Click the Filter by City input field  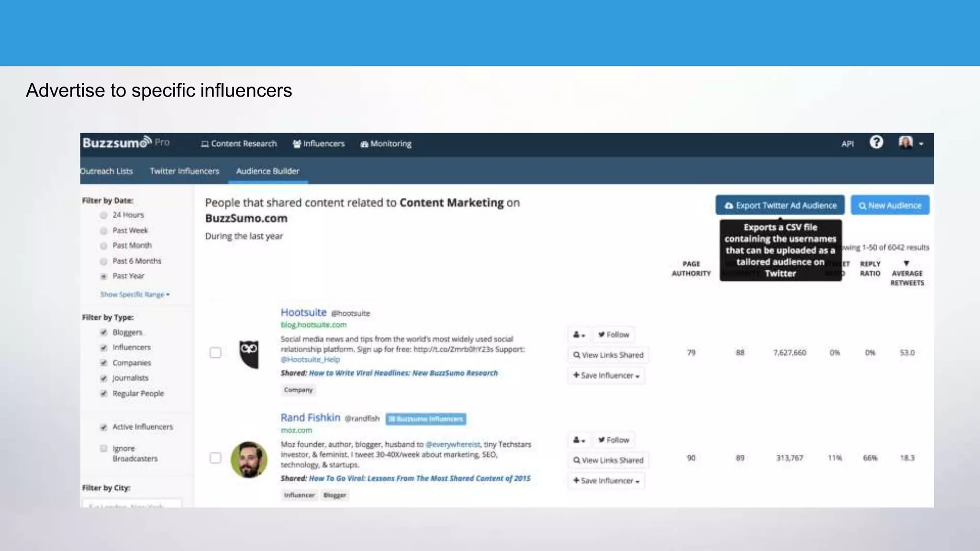(132, 504)
